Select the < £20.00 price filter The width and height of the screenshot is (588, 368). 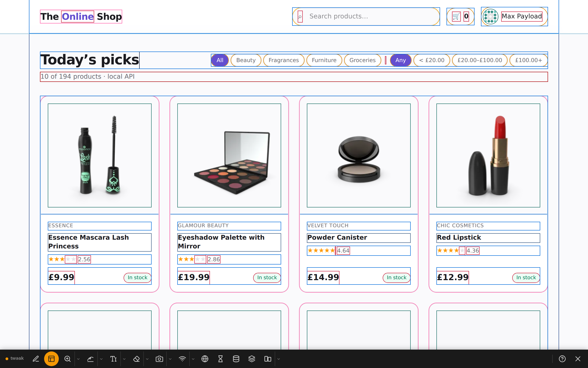click(432, 60)
